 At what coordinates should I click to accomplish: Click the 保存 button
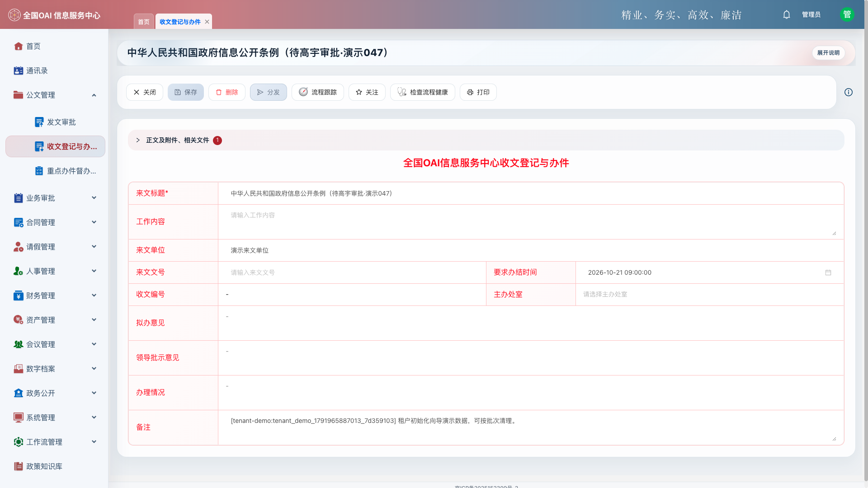186,92
